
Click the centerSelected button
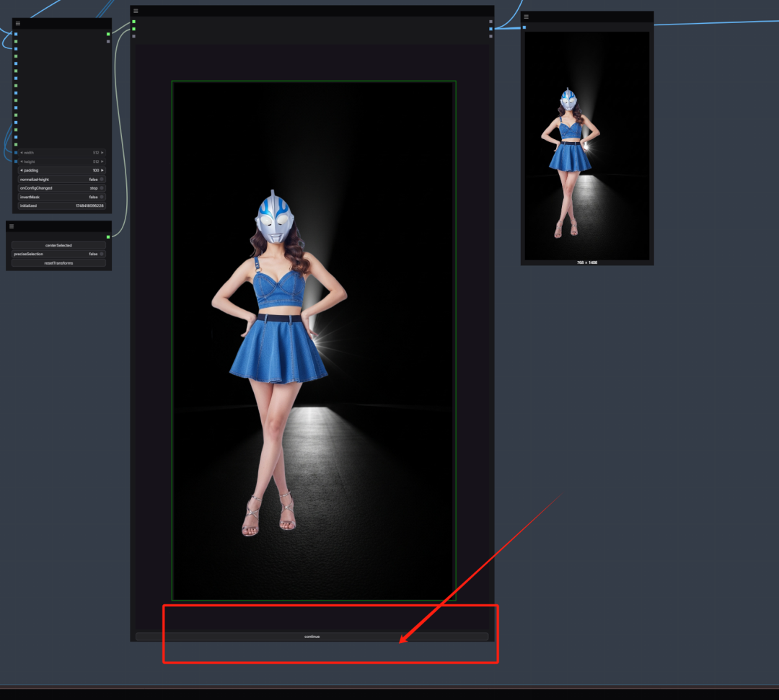[x=58, y=245]
